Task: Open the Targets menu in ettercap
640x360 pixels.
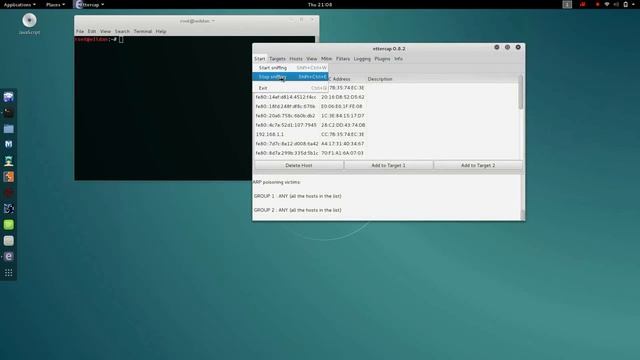Action: pyautogui.click(x=278, y=59)
